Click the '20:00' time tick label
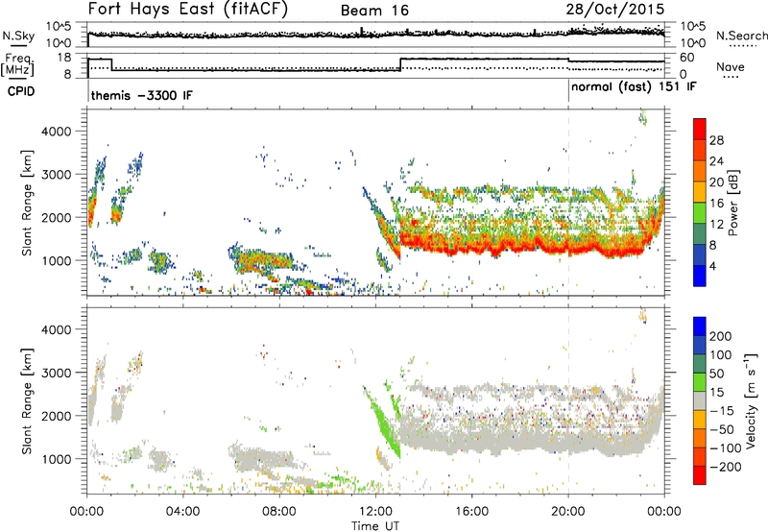Image resolution: width=768 pixels, height=532 pixels. pyautogui.click(x=567, y=512)
